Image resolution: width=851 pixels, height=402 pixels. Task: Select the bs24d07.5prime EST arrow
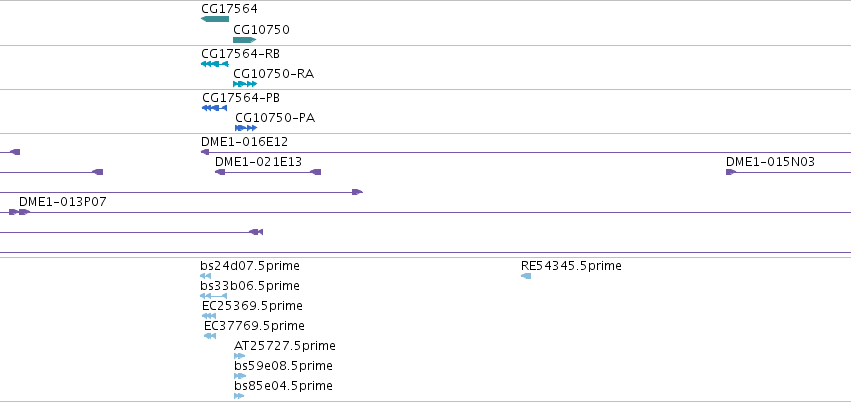pyautogui.click(x=205, y=276)
